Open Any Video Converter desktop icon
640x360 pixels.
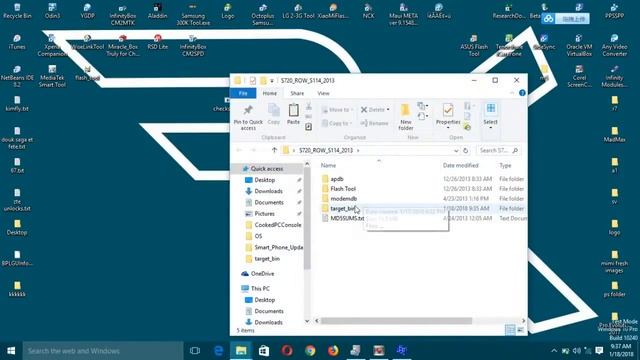pos(614,46)
